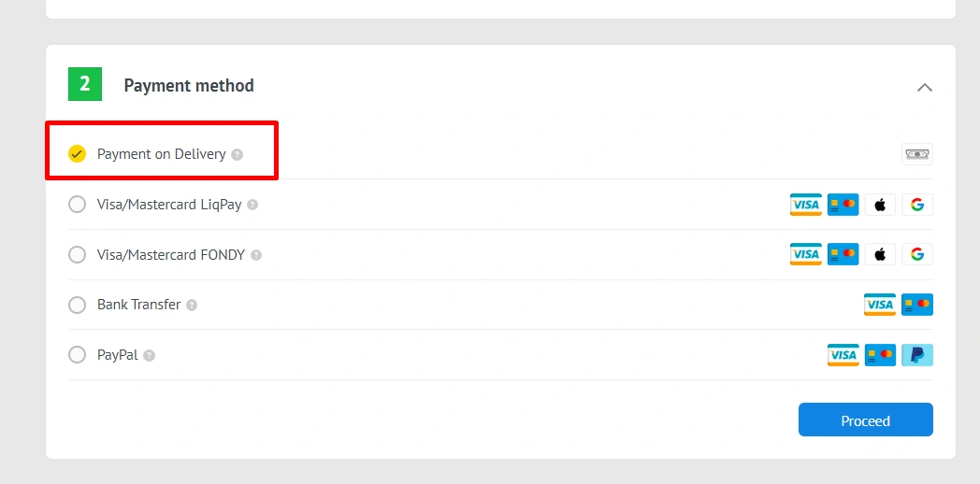Click Visa logo in Bank Transfer row
The width and height of the screenshot is (980, 484).
880,305
